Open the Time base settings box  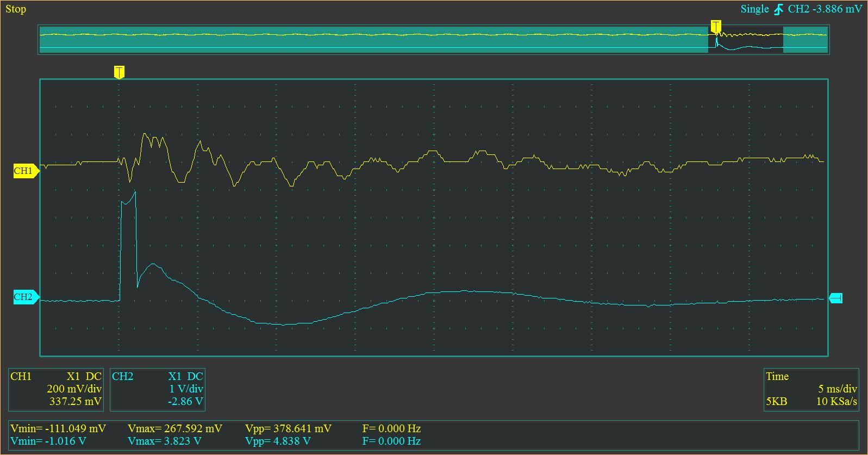tap(811, 389)
